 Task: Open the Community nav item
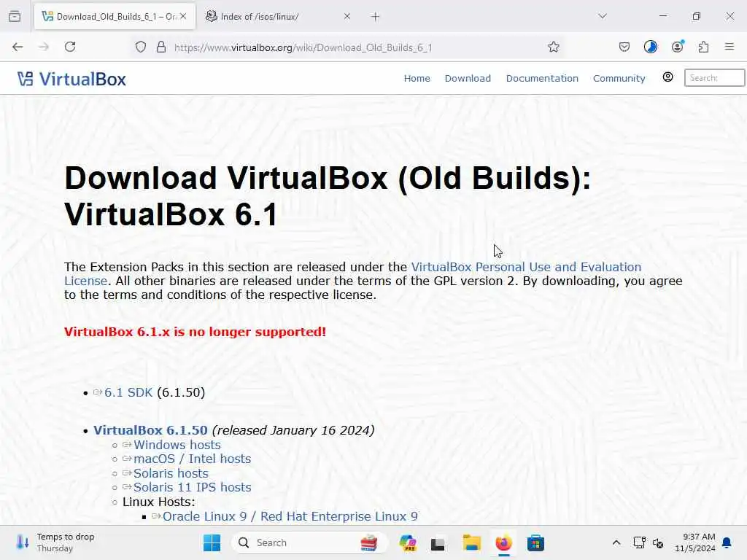tap(619, 78)
